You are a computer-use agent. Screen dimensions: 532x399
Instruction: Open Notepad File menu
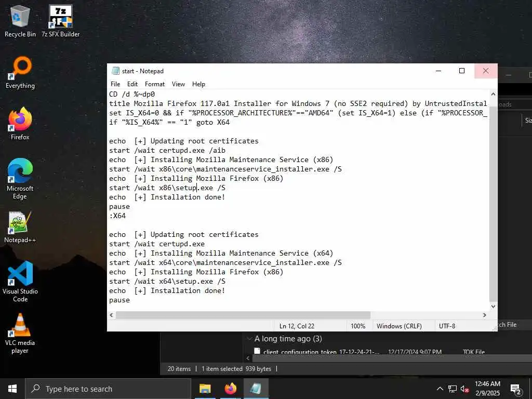[x=115, y=84]
